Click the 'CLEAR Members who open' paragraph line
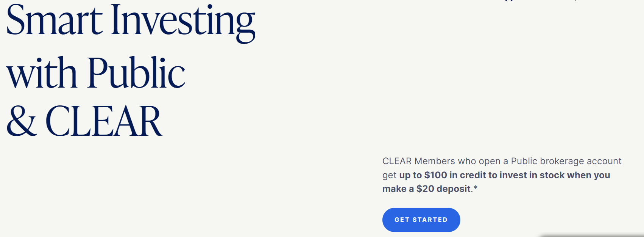This screenshot has width=644, height=237. 502,161
